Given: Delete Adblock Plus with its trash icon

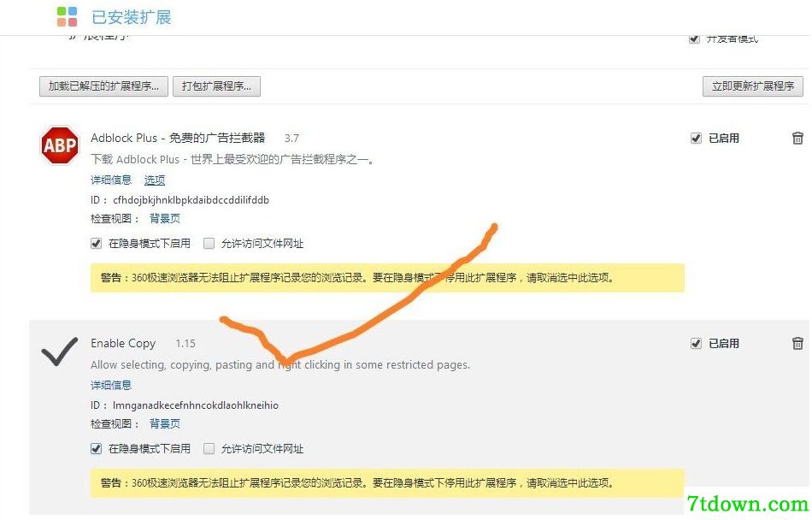Looking at the screenshot, I should click(797, 138).
